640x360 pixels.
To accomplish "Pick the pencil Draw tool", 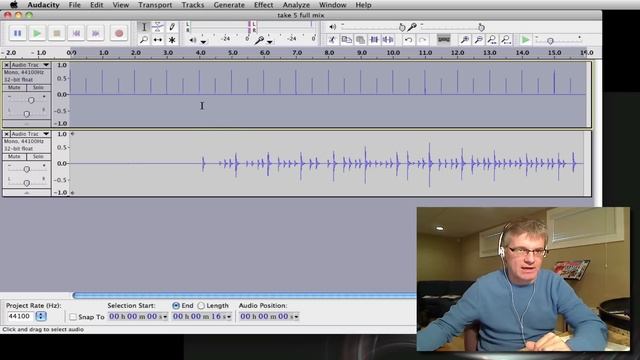I will [172, 27].
